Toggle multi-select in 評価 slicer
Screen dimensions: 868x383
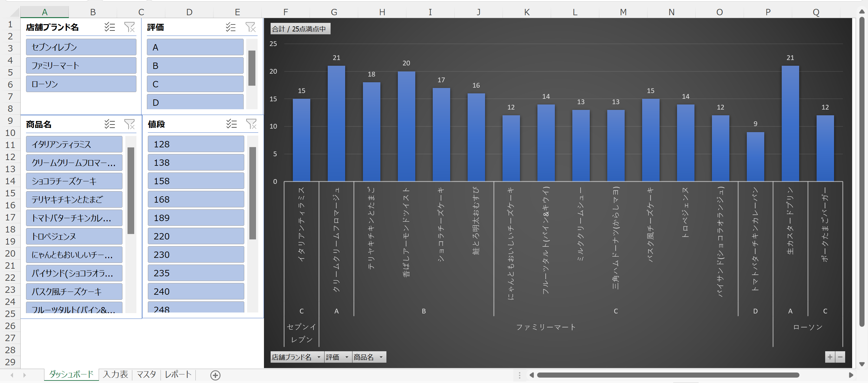pos(230,27)
